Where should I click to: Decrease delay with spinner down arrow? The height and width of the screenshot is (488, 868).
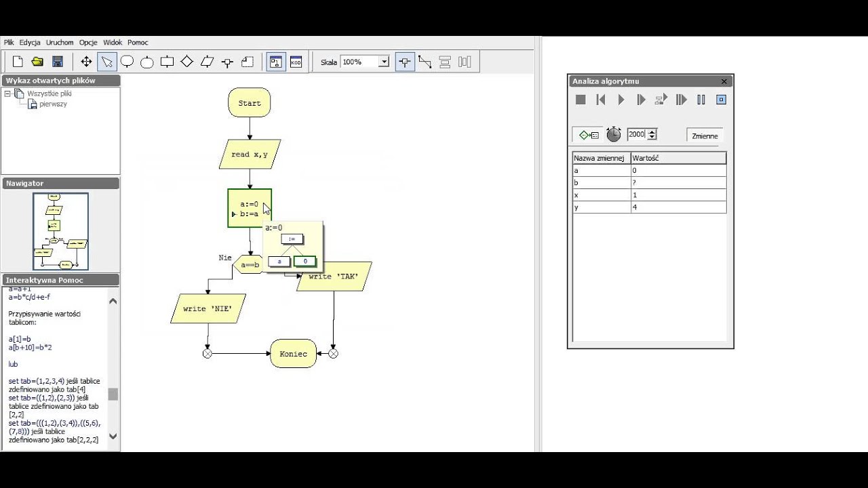(x=652, y=137)
